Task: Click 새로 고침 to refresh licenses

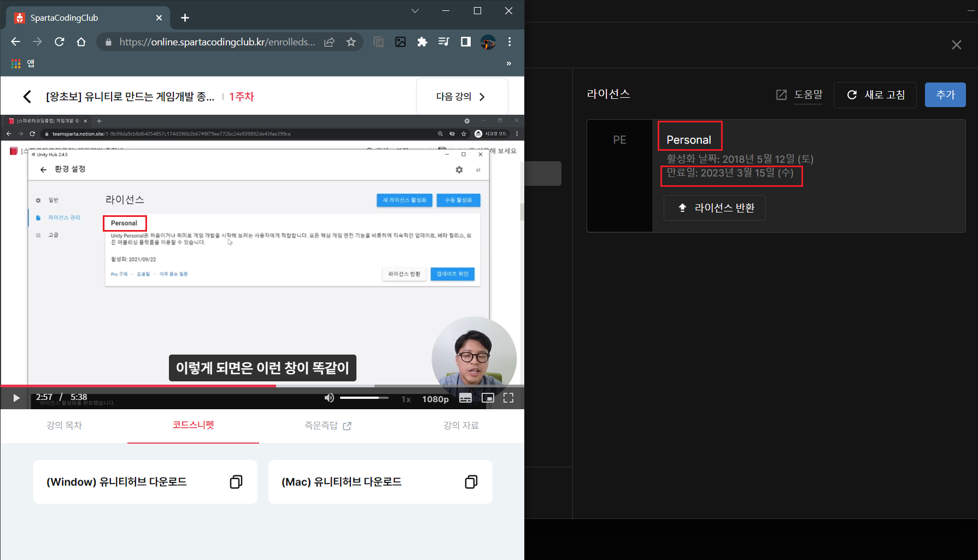Action: 875,95
